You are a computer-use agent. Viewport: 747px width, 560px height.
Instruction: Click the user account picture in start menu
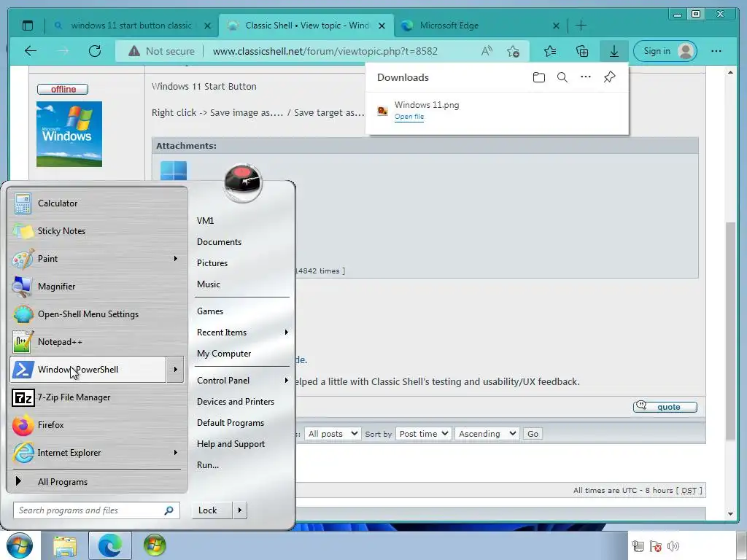coord(243,183)
